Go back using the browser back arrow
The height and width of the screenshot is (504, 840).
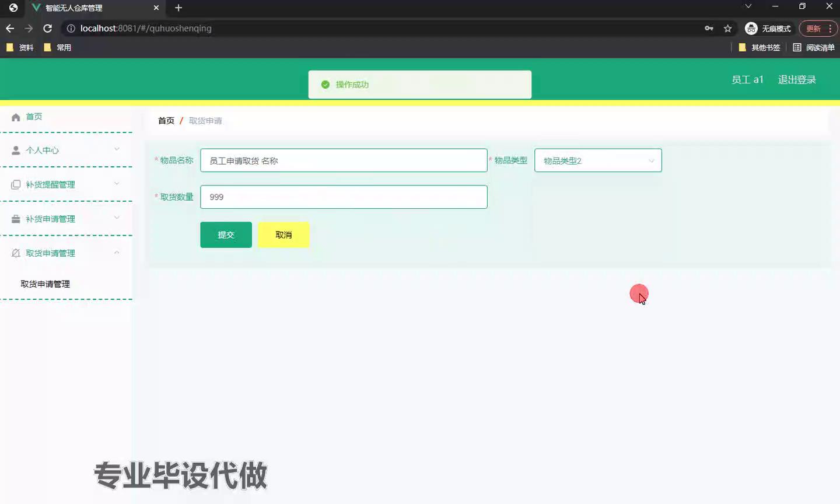[x=10, y=28]
